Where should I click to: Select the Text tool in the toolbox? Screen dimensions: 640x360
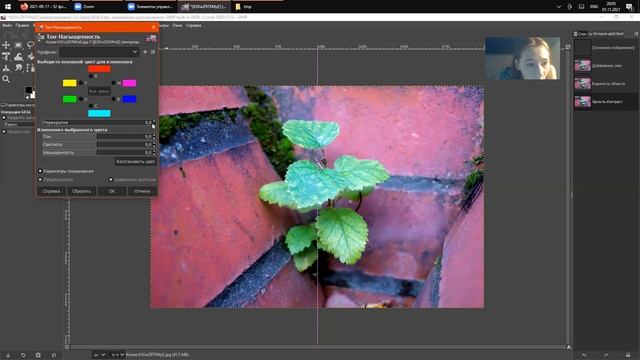(6, 56)
